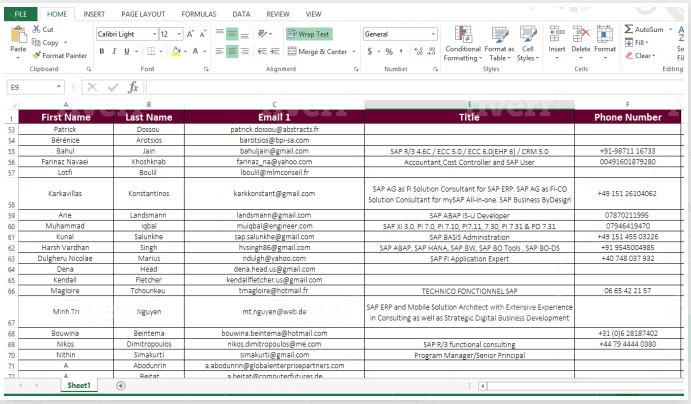This screenshot has width=691, height=404.
Task: Open the FORMULAS ribbon tab
Action: tap(198, 15)
